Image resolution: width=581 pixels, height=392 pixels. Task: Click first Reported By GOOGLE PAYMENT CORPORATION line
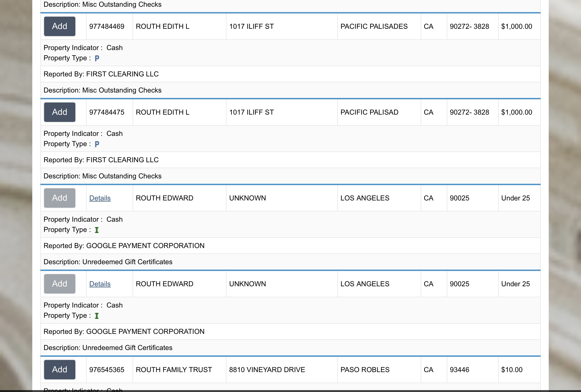pos(124,246)
